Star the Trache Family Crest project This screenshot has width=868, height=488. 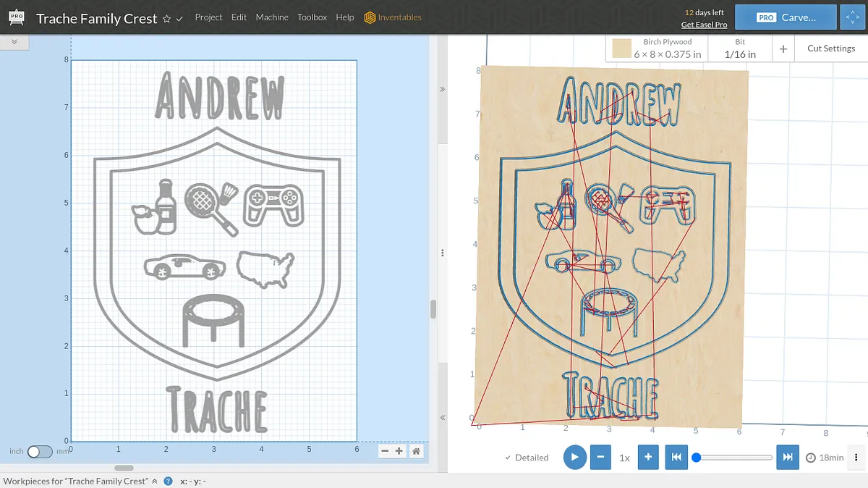pos(166,18)
